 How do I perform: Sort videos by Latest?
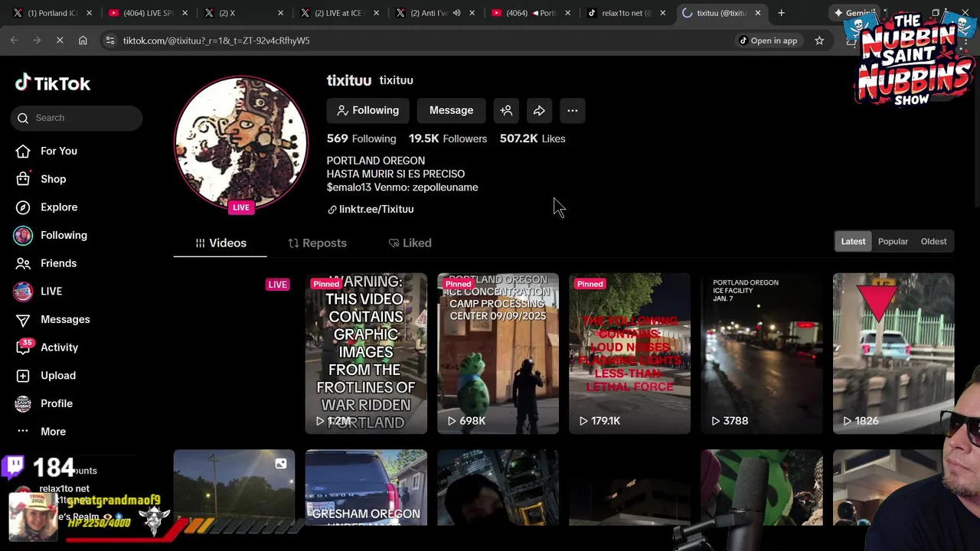pos(853,241)
